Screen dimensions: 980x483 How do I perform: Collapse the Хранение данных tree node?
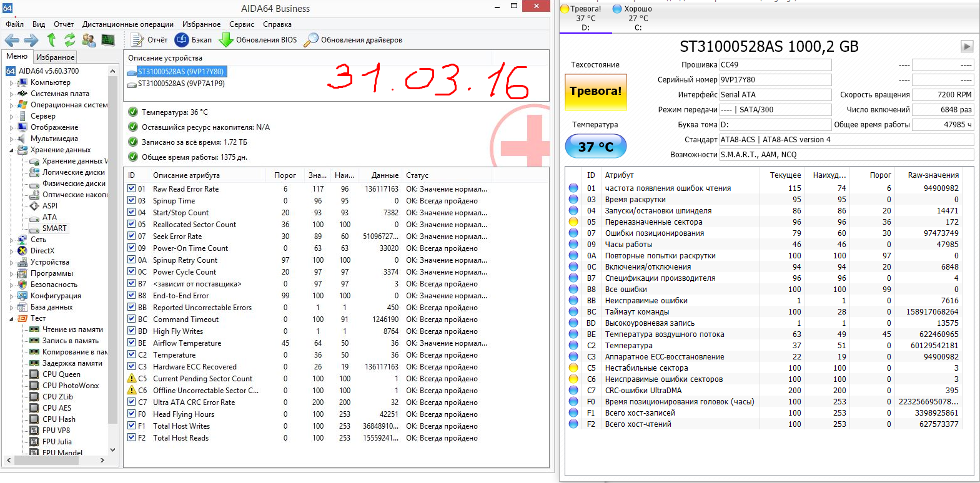tap(11, 150)
